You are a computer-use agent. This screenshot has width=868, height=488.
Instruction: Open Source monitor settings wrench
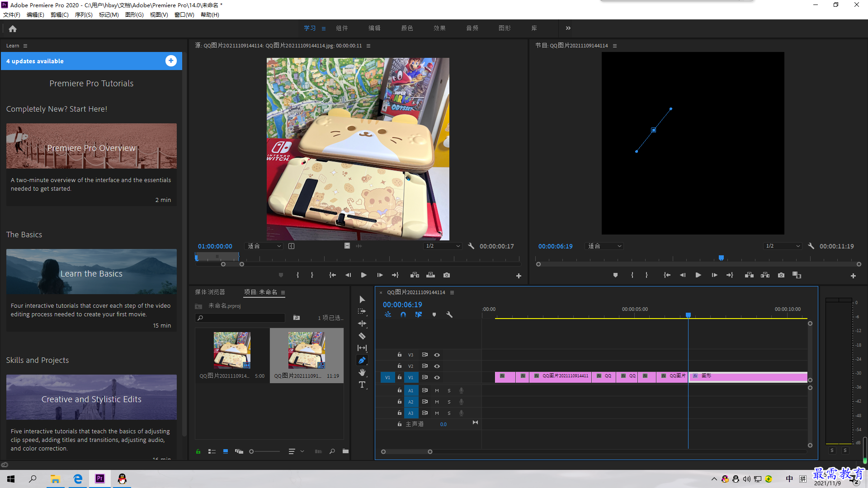click(471, 246)
